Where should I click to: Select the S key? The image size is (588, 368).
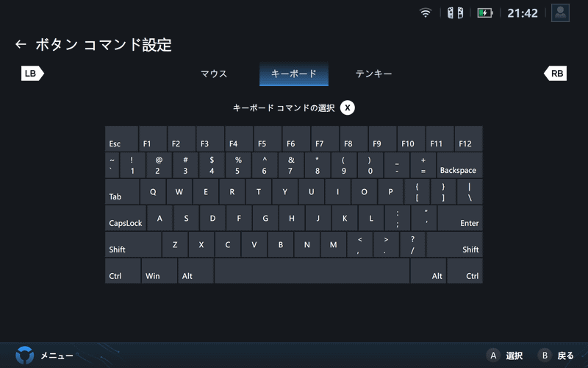click(x=186, y=218)
